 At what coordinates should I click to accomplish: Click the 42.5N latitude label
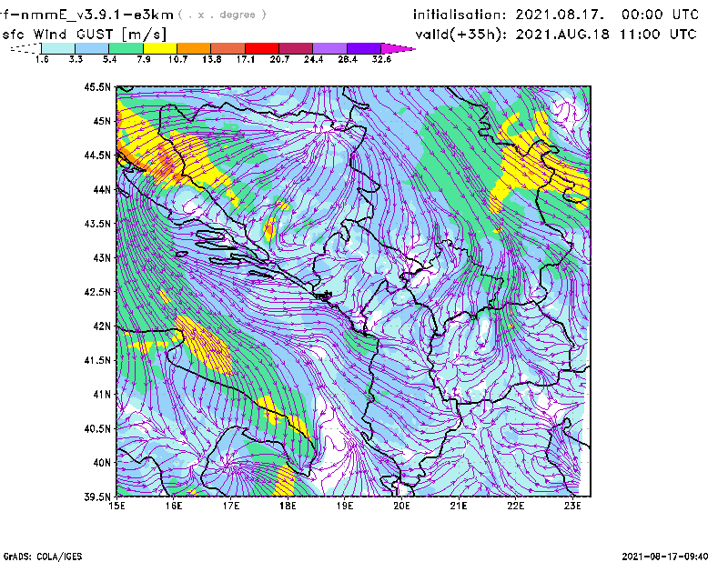click(x=97, y=292)
